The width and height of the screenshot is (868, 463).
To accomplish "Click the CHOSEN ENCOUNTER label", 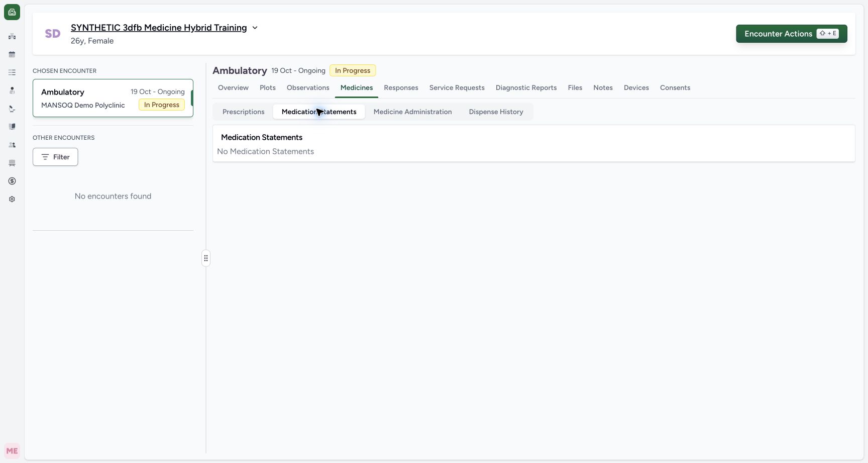I will point(64,71).
